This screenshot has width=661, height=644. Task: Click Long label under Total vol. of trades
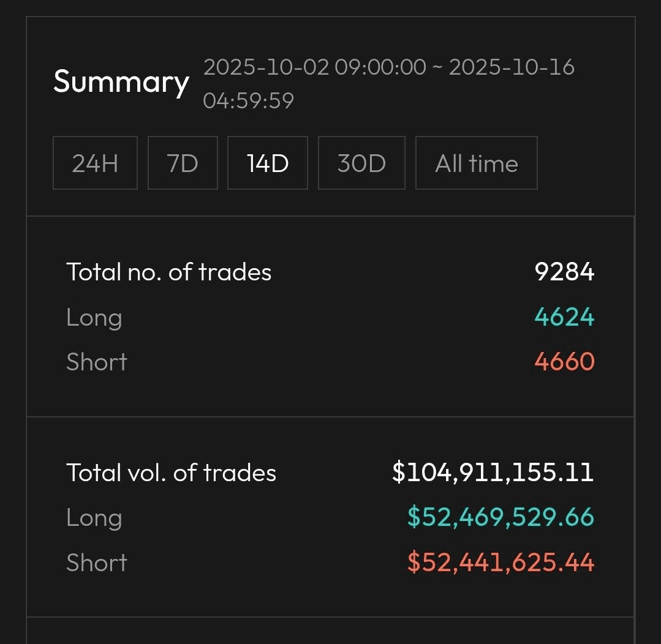94,518
